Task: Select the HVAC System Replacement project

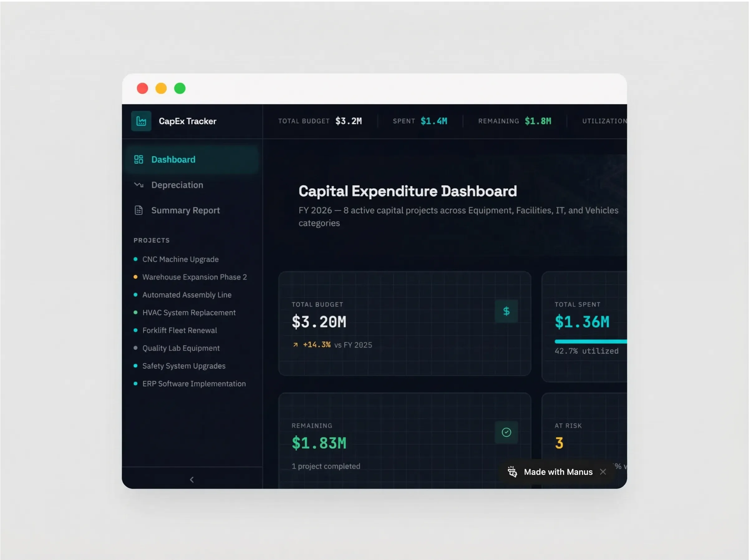Action: click(x=189, y=313)
